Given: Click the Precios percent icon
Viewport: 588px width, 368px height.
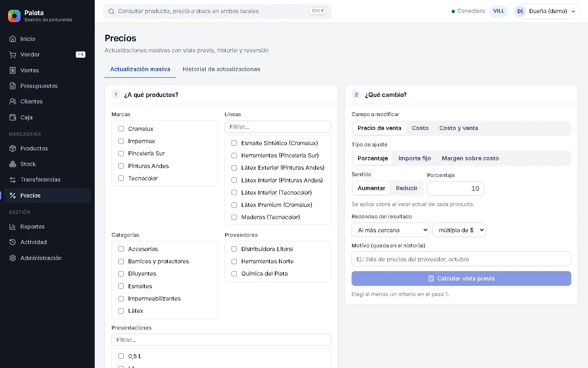Looking at the screenshot, I should (x=13, y=195).
